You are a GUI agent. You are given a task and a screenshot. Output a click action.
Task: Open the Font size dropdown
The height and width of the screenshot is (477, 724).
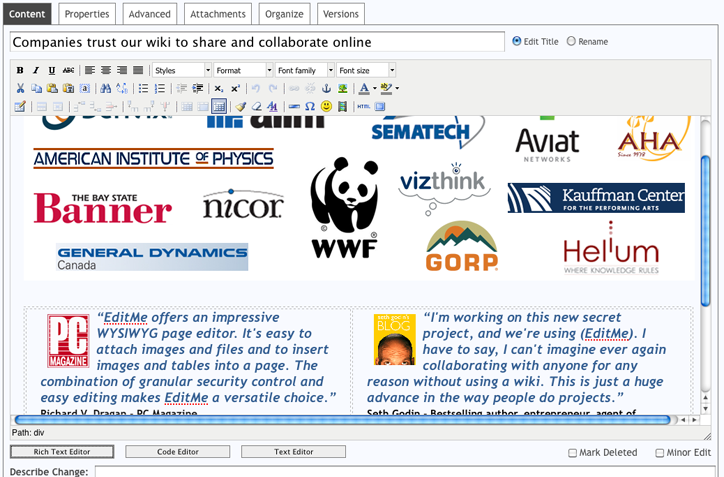click(366, 70)
